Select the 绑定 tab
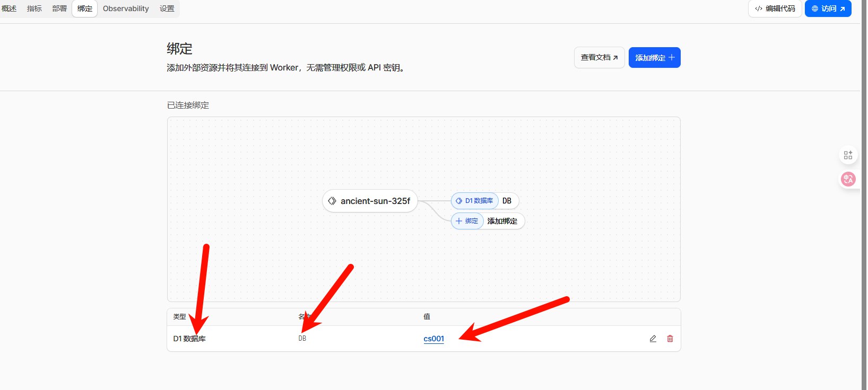 [85, 8]
